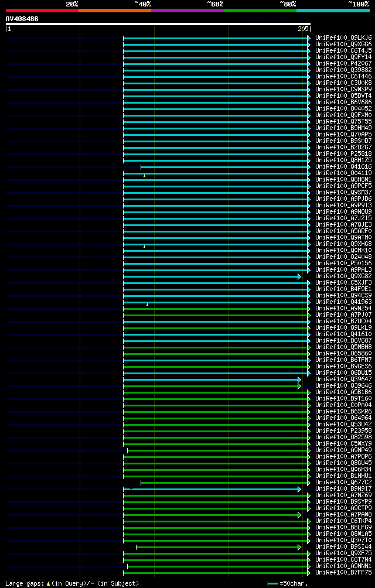
Task: Select the UniRef100_B6TFM7 label
Action: tap(343, 360)
